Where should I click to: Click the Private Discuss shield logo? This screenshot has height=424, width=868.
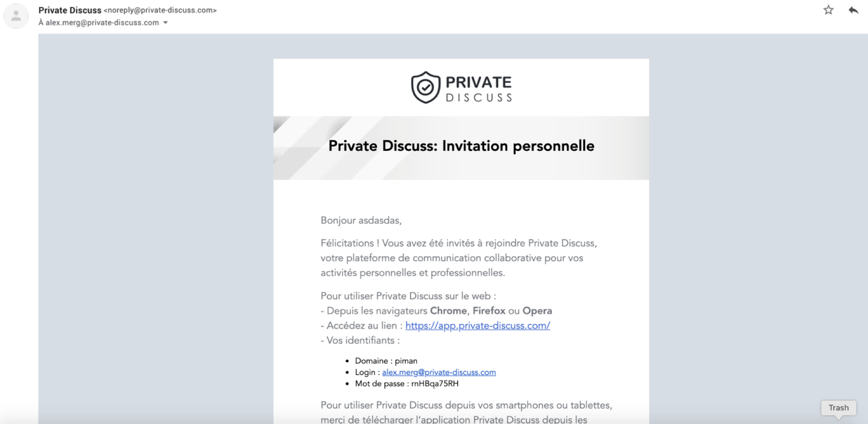pos(425,87)
